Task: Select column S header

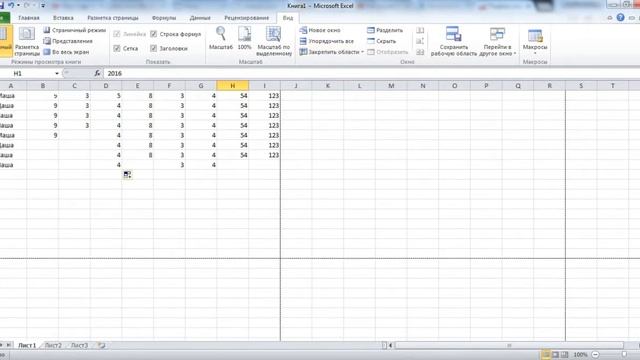Action: [x=581, y=86]
